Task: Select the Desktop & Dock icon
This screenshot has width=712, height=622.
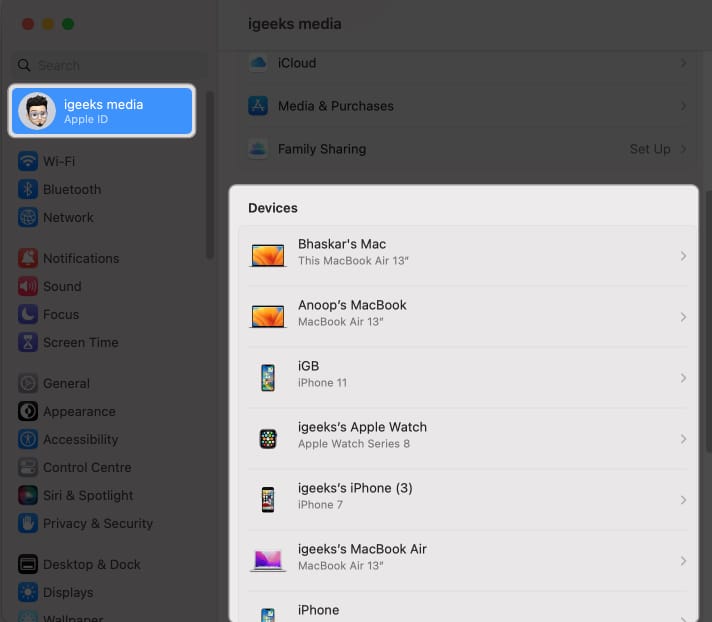Action: click(28, 564)
